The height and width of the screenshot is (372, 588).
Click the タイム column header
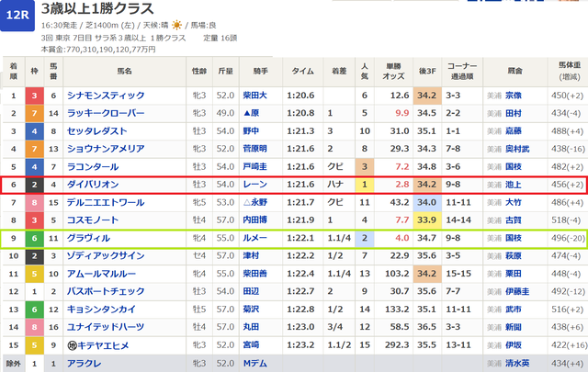(x=302, y=72)
